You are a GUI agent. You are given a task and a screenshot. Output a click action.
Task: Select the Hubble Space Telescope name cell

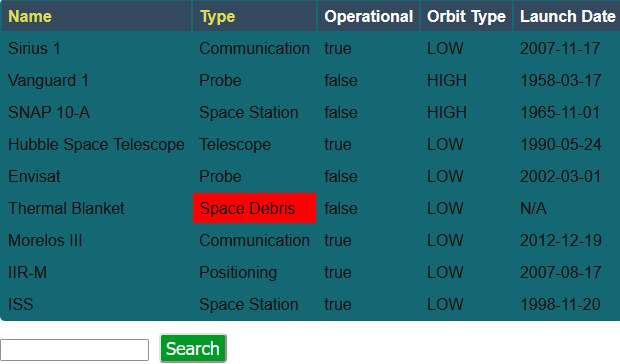tap(96, 144)
